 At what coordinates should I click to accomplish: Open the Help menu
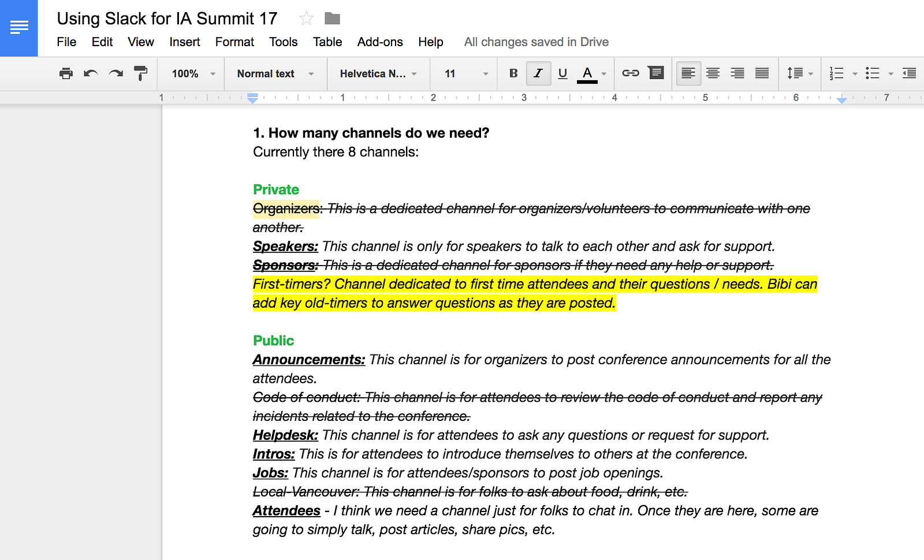431,42
